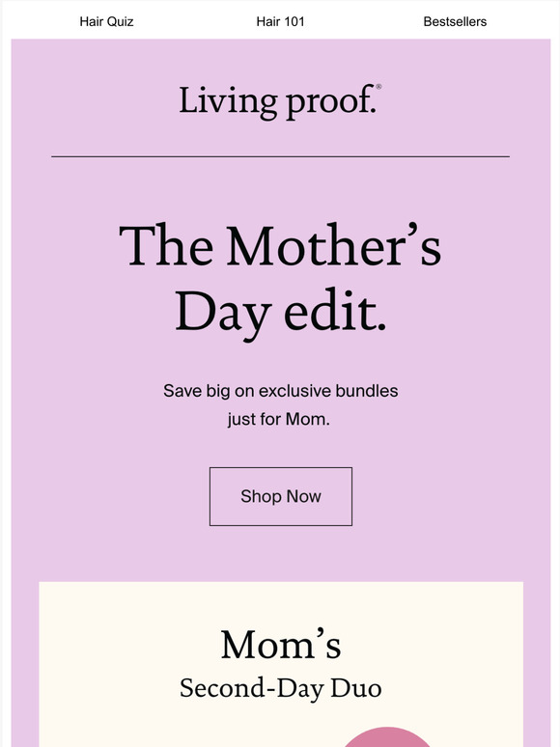This screenshot has height=747, width=560.
Task: Click the word "Mom." in the subtext
Action: point(307,419)
